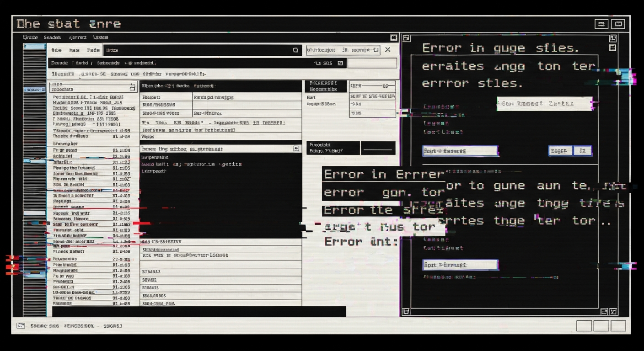Click the bottom-left corner icon of the error panel
The width and height of the screenshot is (644, 351).
406,312
